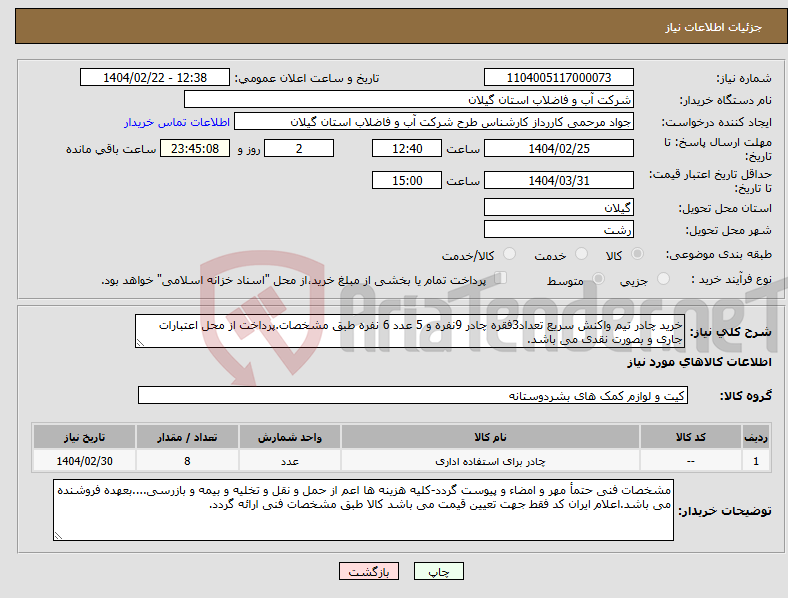
Task: Click the remaining days field showing 2
Action: pyautogui.click(x=299, y=149)
